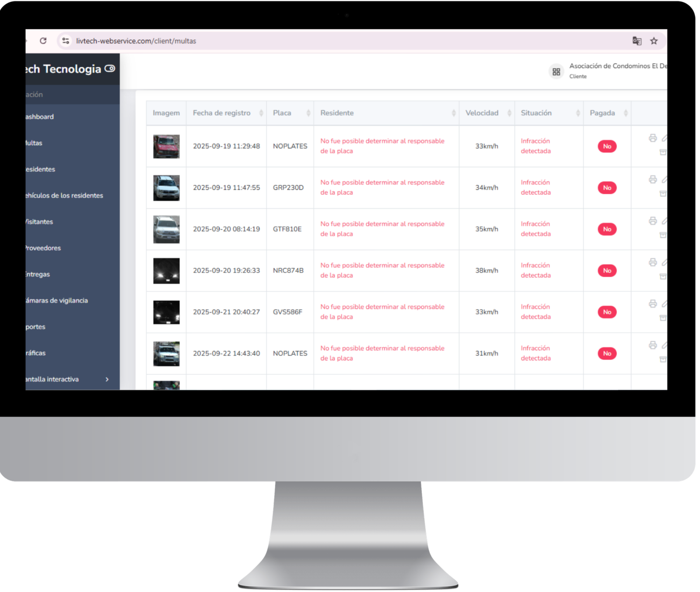
Task: Bookmark the page with the star icon
Action: pyautogui.click(x=654, y=41)
